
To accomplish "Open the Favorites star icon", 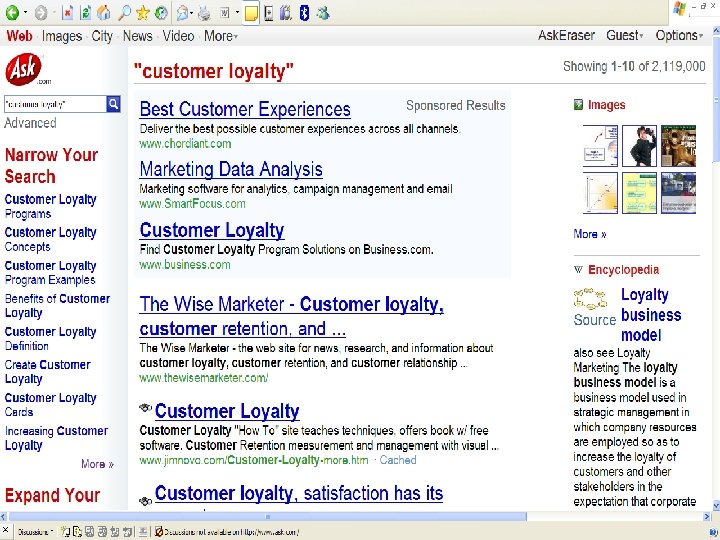I will (142, 13).
